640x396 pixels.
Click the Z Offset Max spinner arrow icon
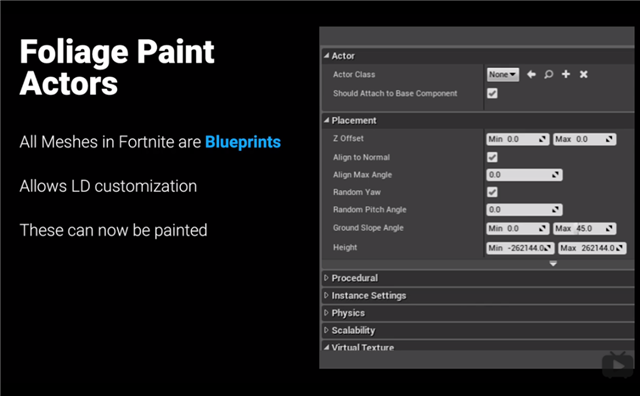(x=609, y=139)
